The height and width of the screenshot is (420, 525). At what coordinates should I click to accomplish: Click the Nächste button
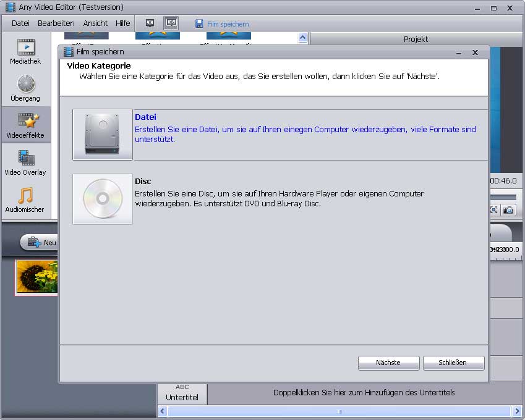click(x=389, y=363)
